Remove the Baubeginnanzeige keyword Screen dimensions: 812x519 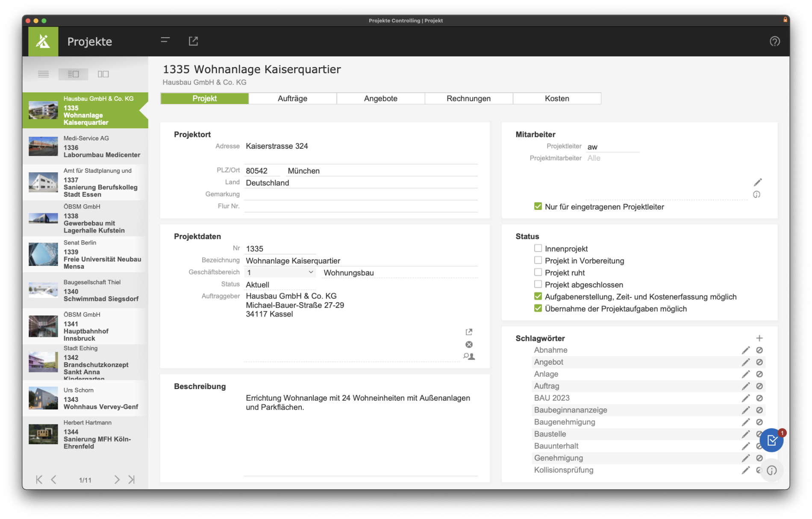coord(759,410)
